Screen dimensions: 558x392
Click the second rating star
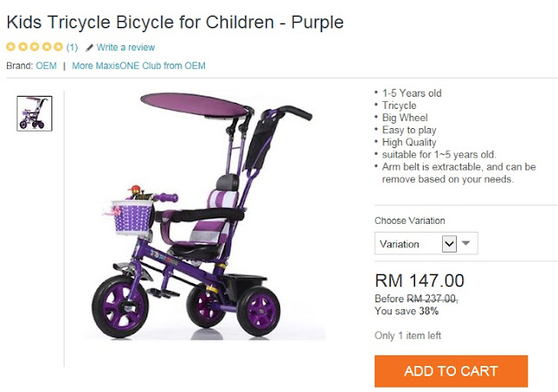click(23, 46)
